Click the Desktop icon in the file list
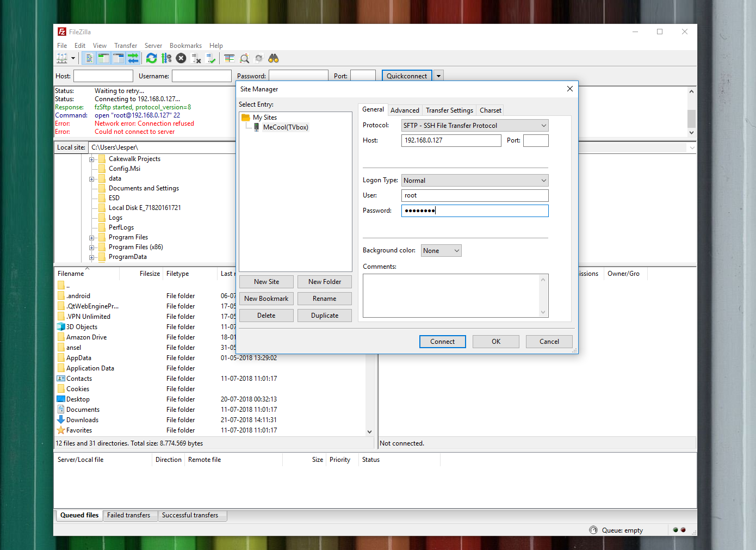Image resolution: width=756 pixels, height=550 pixels. (x=61, y=399)
